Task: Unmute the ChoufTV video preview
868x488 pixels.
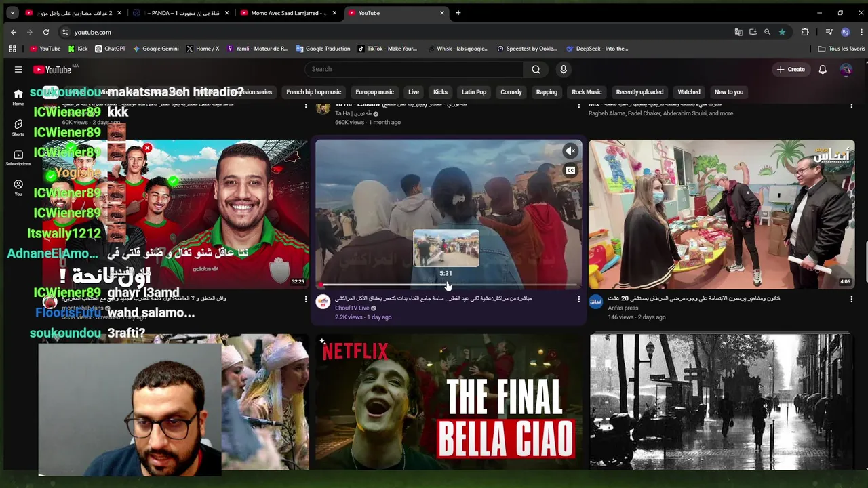Action: click(x=570, y=151)
